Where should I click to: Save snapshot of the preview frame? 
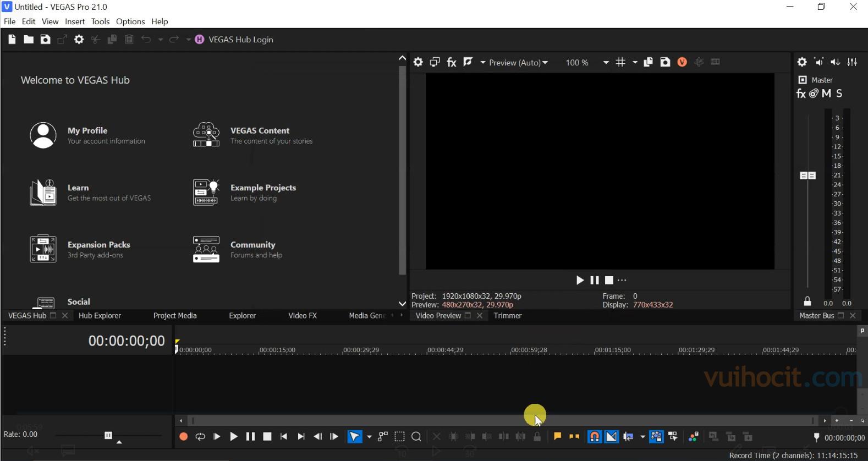click(x=665, y=62)
